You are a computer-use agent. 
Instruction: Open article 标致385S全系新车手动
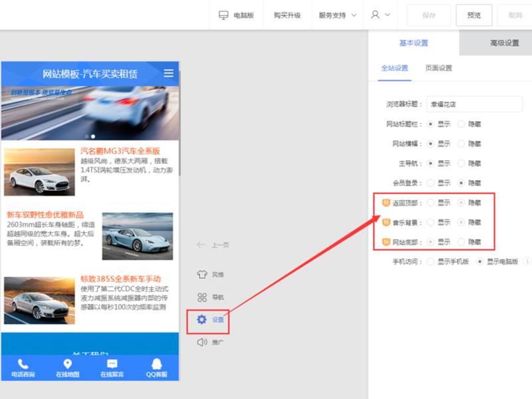tap(120, 279)
